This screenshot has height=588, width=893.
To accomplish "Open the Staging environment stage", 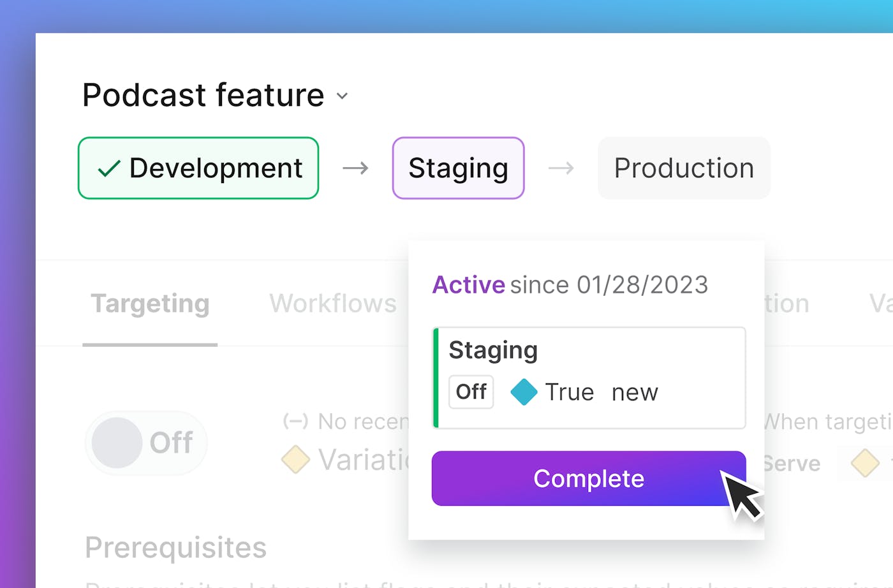I will click(x=458, y=168).
